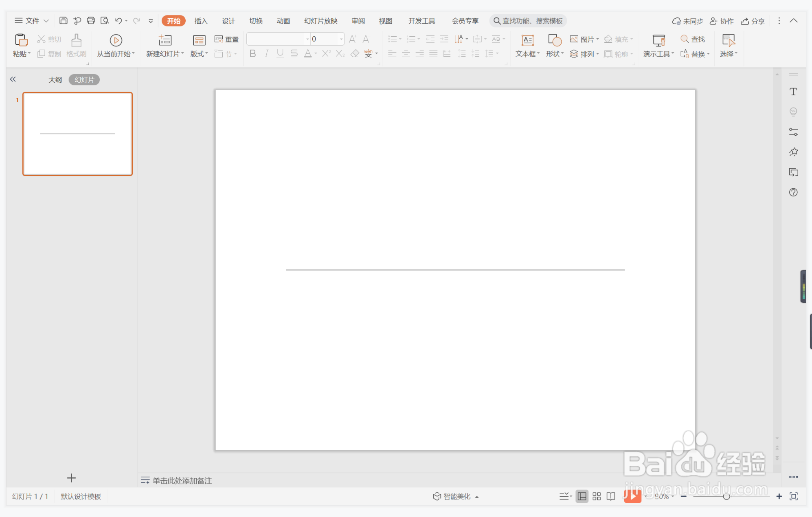Click the zoom slider handle
The image size is (812, 517).
pos(726,496)
